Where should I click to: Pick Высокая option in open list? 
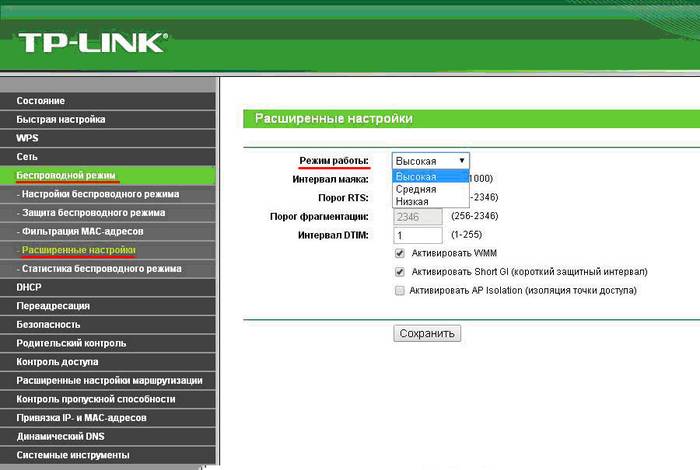416,176
